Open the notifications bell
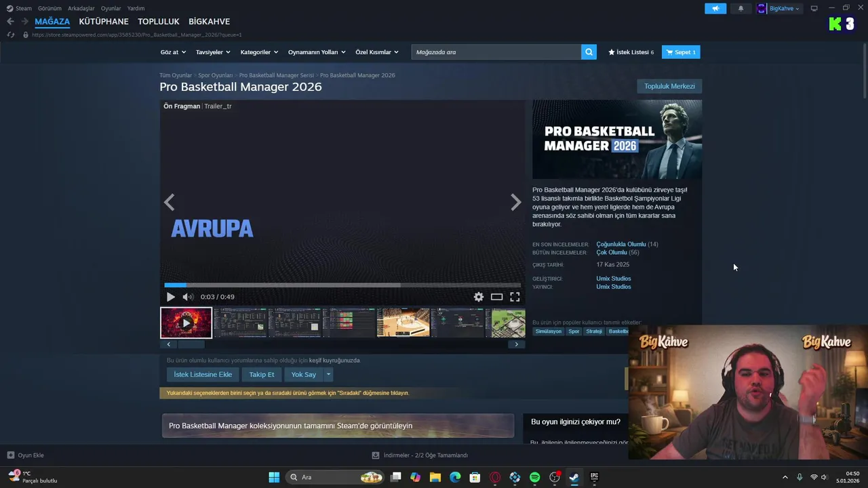Screen dimensions: 868x488 (741, 9)
